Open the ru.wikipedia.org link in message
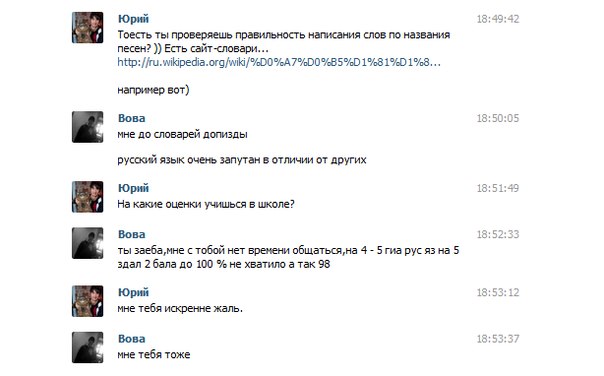 click(279, 62)
